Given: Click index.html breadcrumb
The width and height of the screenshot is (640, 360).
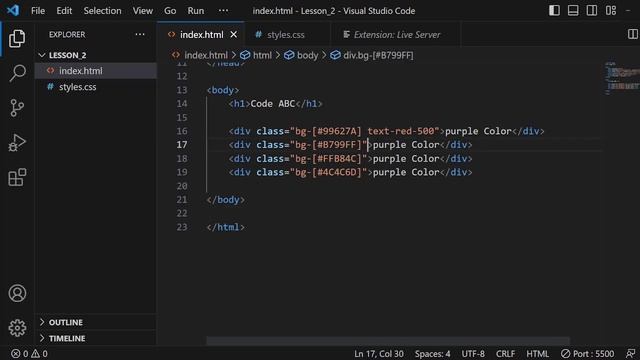Looking at the screenshot, I should [x=200, y=55].
